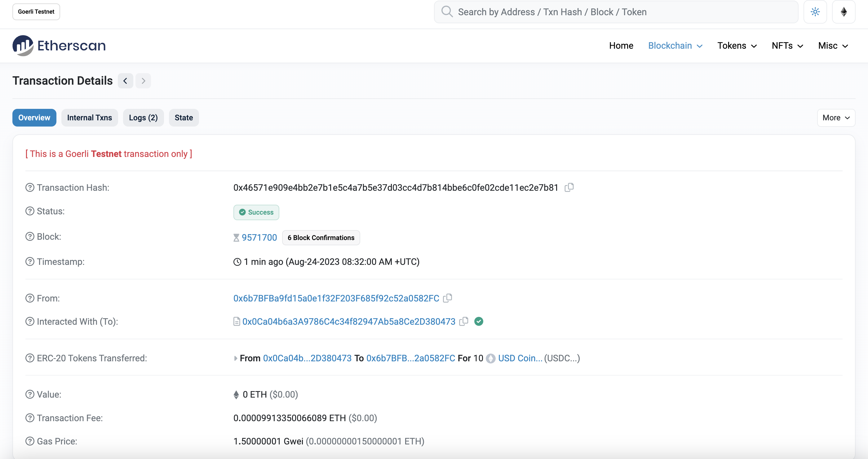This screenshot has height=459, width=868.
Task: Copy the Interacted With contract address
Action: (464, 321)
